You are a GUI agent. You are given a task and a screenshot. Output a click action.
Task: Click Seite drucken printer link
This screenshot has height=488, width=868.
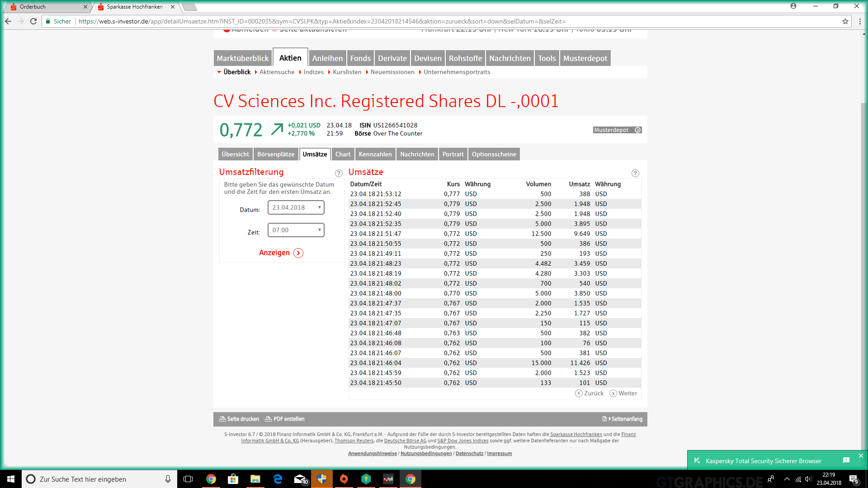coord(239,419)
